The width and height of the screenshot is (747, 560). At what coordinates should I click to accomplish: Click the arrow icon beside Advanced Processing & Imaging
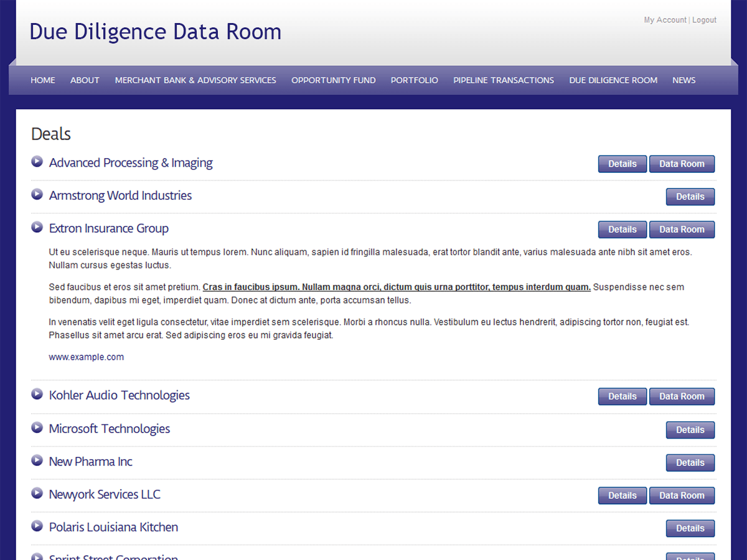(x=37, y=161)
